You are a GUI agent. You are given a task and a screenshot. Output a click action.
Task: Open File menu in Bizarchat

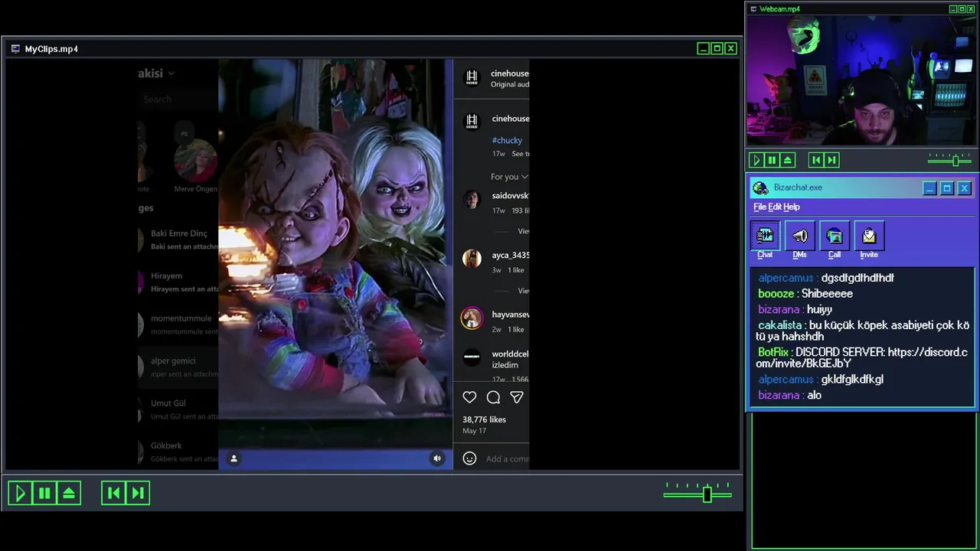759,207
